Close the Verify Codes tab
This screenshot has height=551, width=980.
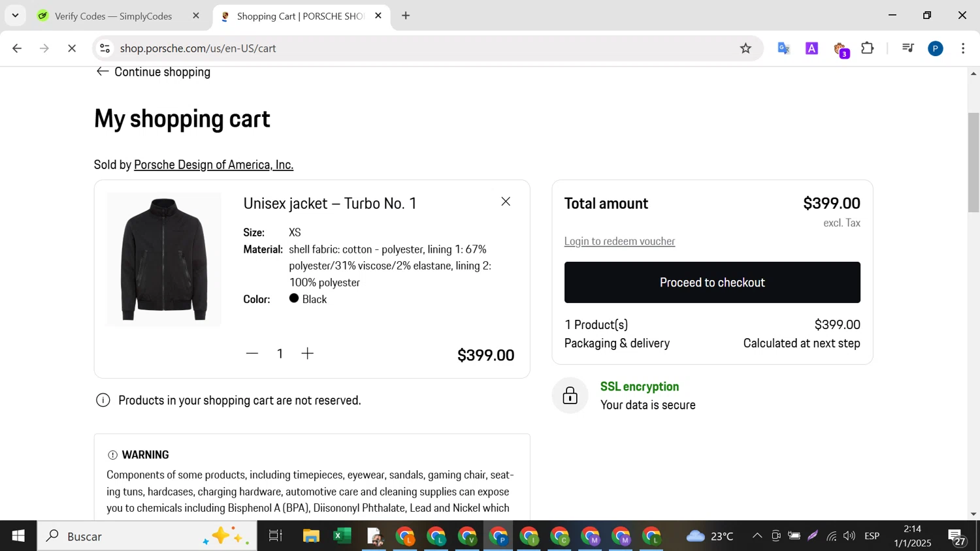point(196,16)
